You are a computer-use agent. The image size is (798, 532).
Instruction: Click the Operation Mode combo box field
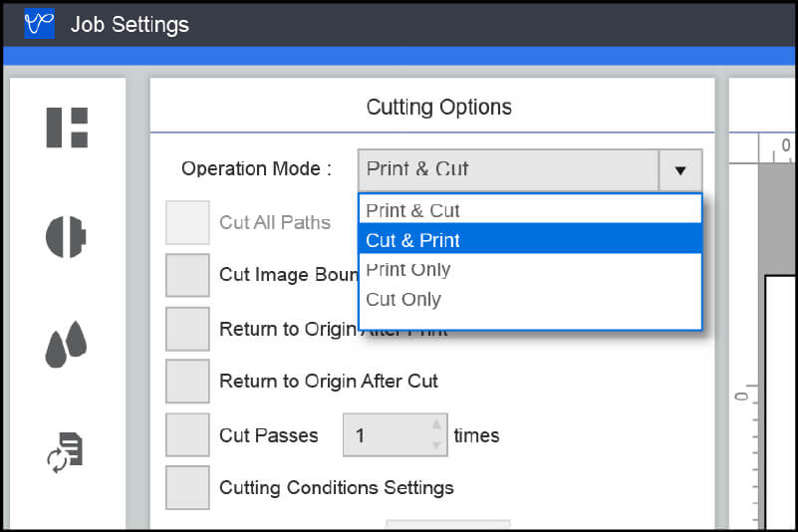(x=508, y=170)
